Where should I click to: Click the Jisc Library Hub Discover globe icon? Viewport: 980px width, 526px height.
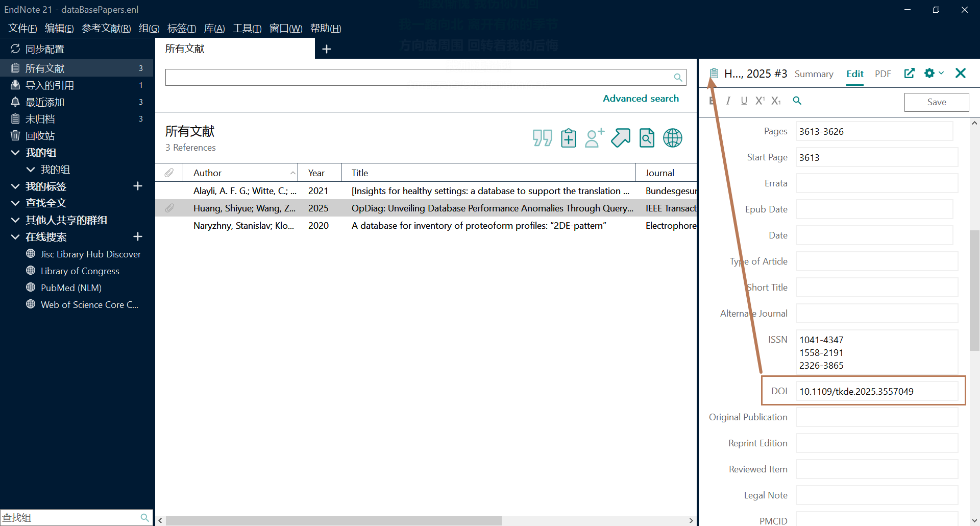pos(31,253)
